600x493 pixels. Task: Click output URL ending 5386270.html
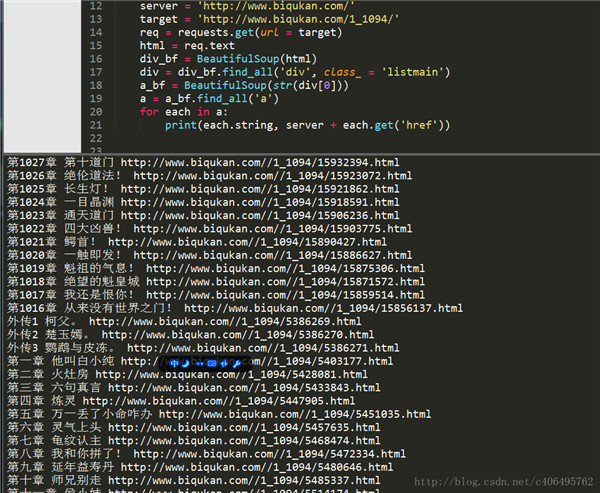tap(238, 335)
